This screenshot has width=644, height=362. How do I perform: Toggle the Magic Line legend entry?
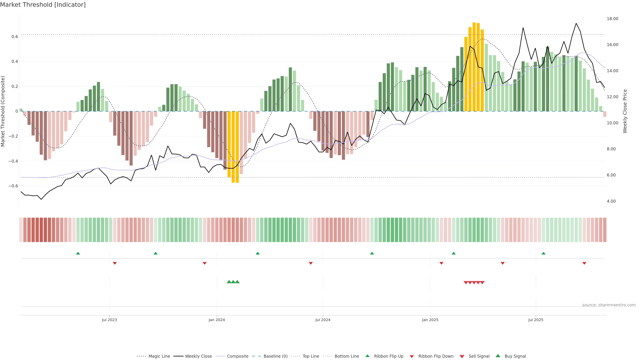[159, 356]
